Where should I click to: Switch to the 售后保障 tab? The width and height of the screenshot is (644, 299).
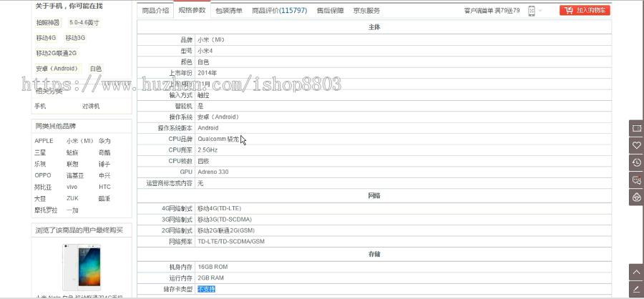tap(330, 11)
